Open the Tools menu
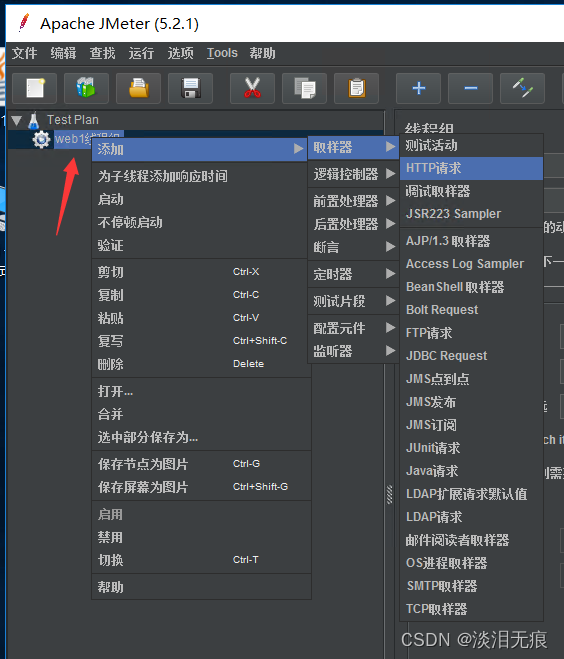Image resolution: width=564 pixels, height=659 pixels. coord(222,53)
